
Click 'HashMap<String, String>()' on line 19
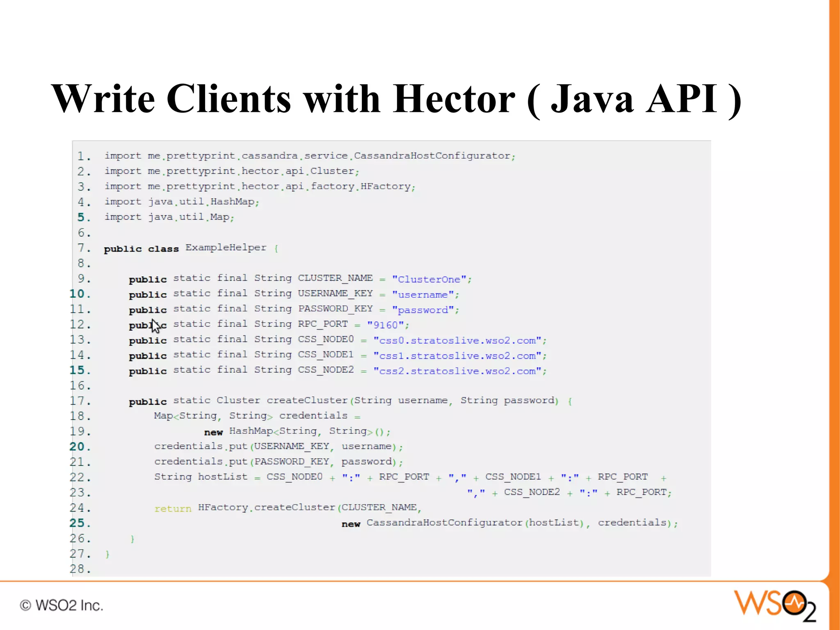click(x=307, y=431)
